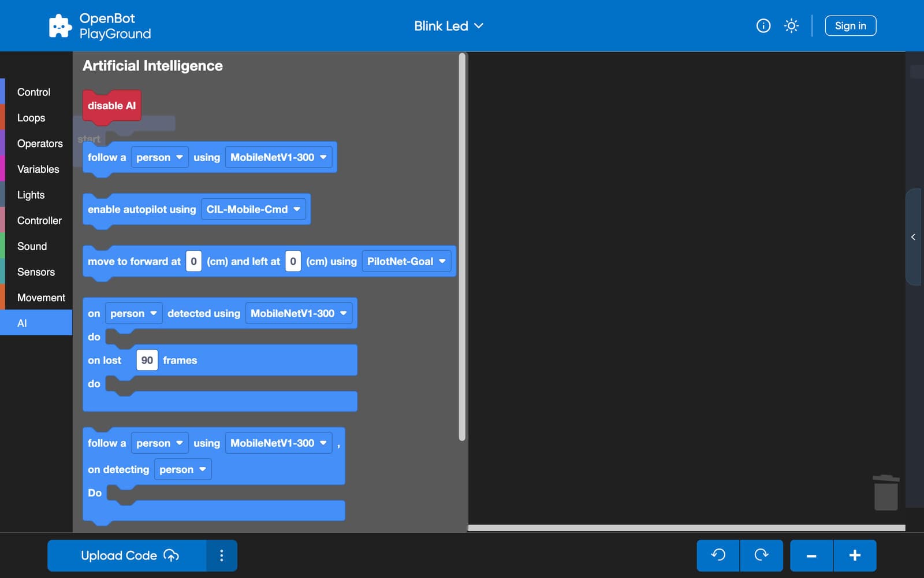
Task: Click the redo icon button
Action: pyautogui.click(x=761, y=555)
